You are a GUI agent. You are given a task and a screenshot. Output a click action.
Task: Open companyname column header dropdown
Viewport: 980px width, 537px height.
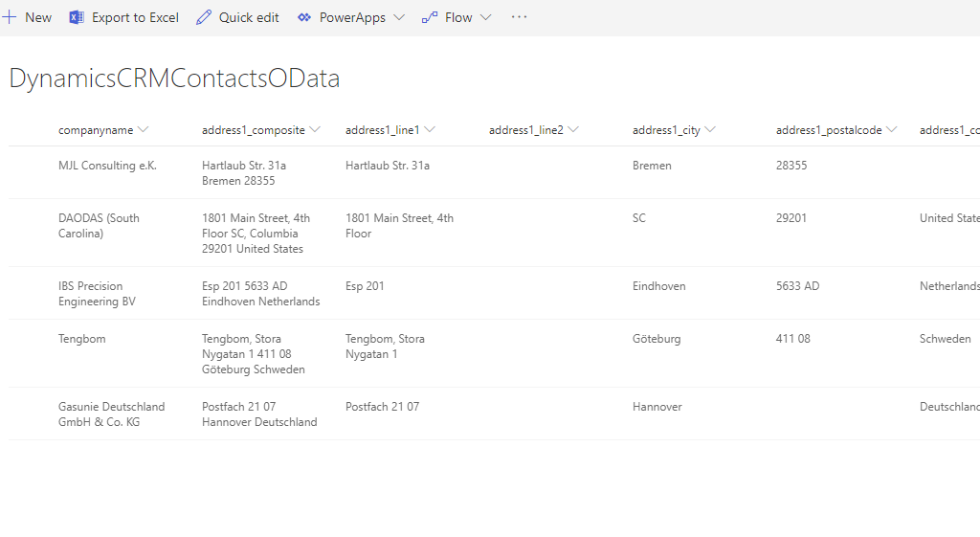144,129
